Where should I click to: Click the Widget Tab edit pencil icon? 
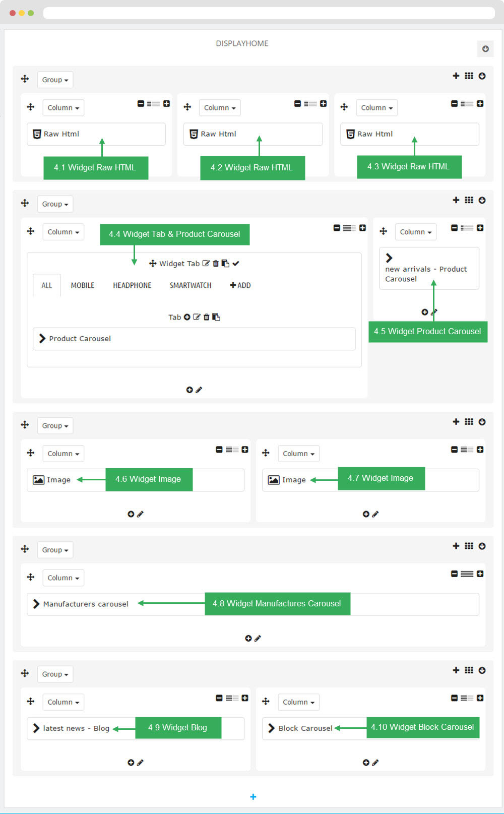pos(206,263)
